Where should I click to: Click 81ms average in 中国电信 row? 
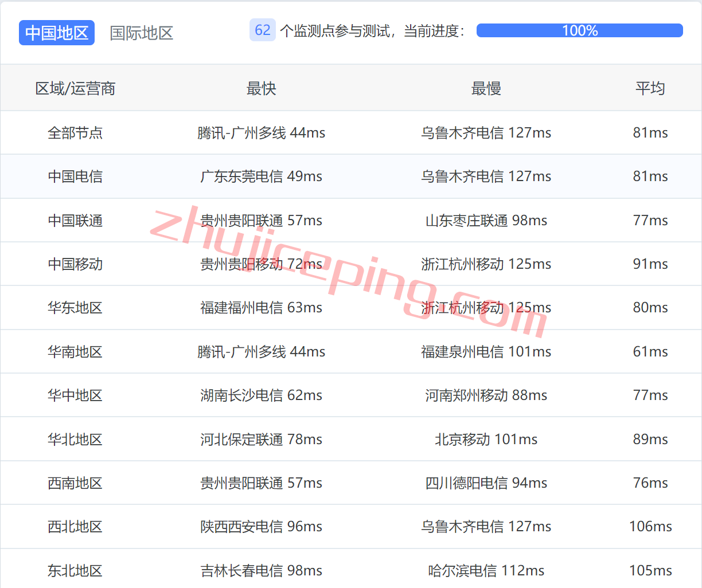(650, 177)
